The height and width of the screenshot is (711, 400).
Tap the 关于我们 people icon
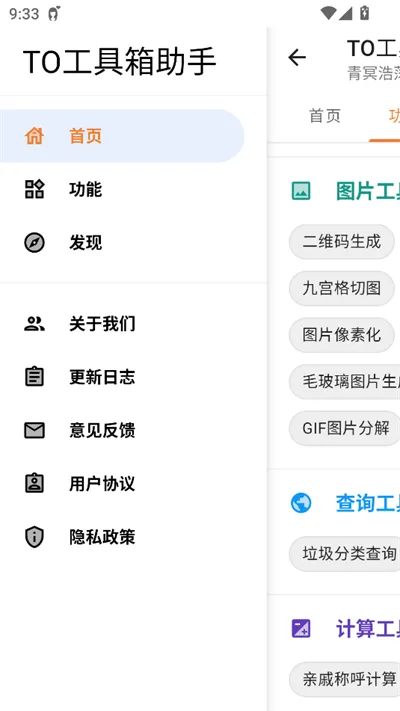(x=34, y=324)
